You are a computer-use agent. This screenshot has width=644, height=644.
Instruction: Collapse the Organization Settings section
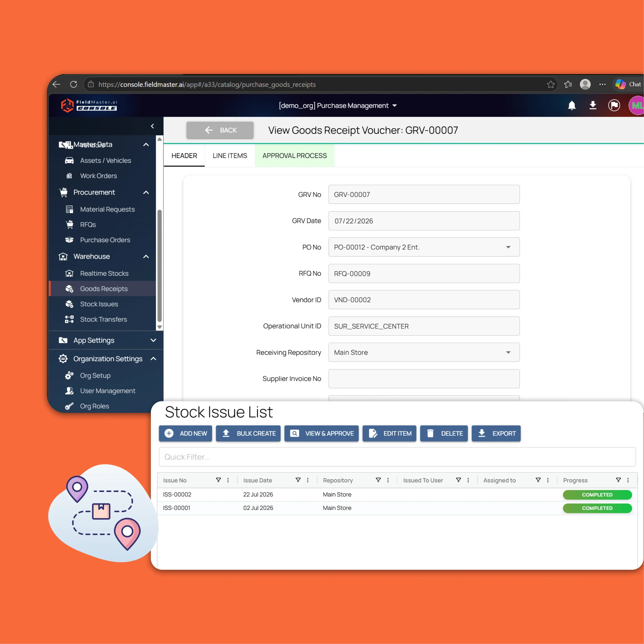(153, 359)
